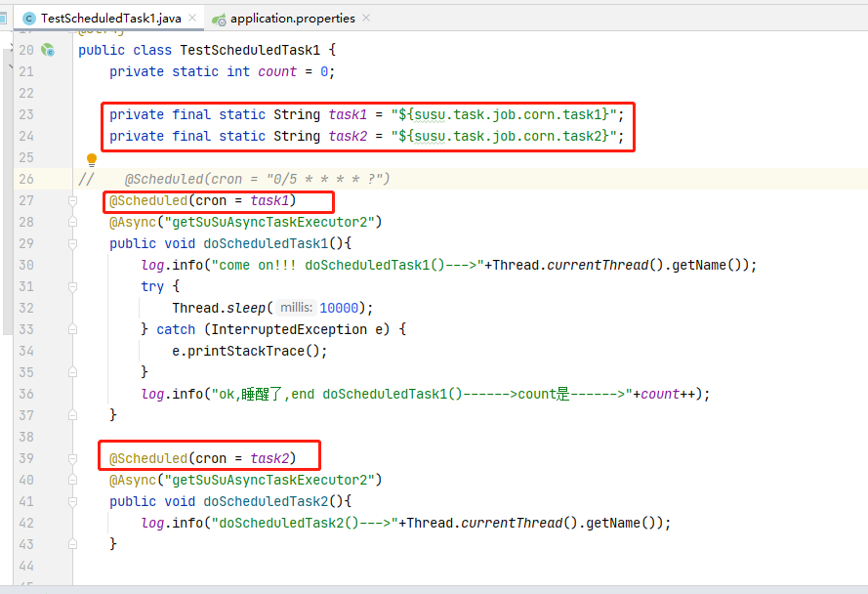Click the green class icon beside line 20

(46, 49)
